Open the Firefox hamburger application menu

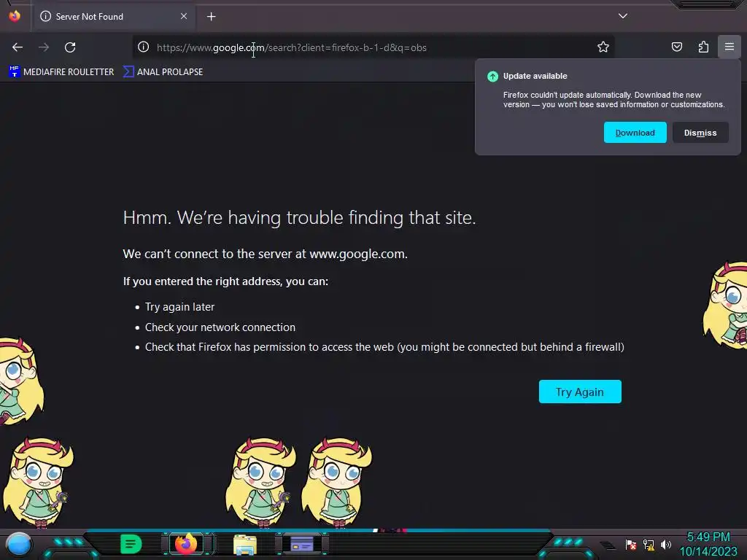(x=729, y=47)
